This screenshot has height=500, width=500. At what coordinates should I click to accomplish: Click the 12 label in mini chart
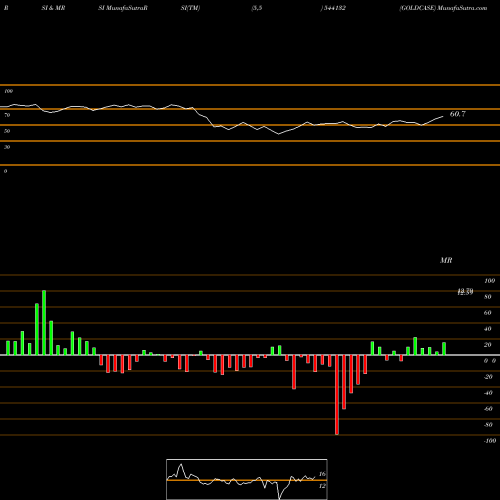pos(322,486)
